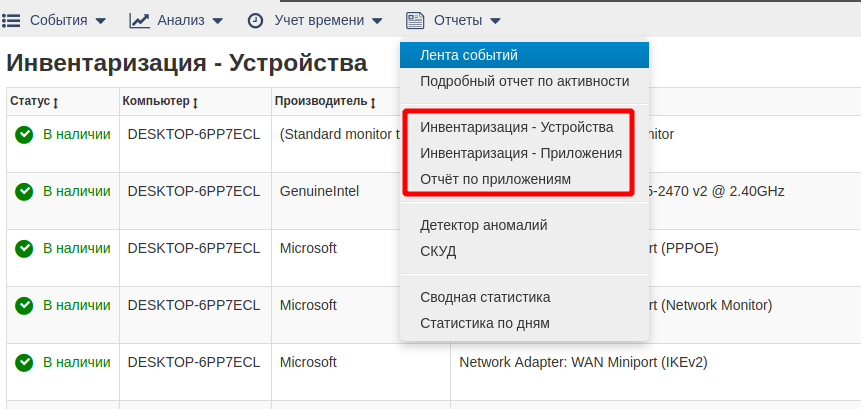Click the Events list icon
Image resolution: width=861 pixels, height=409 pixels.
click(x=11, y=20)
